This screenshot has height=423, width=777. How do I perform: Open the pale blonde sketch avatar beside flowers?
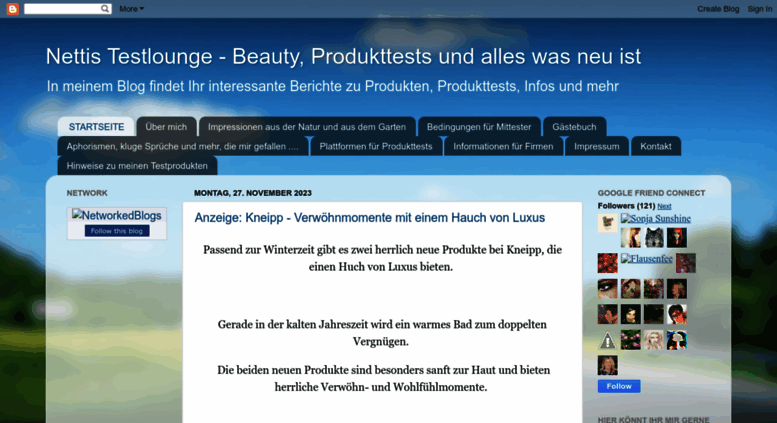point(654,340)
